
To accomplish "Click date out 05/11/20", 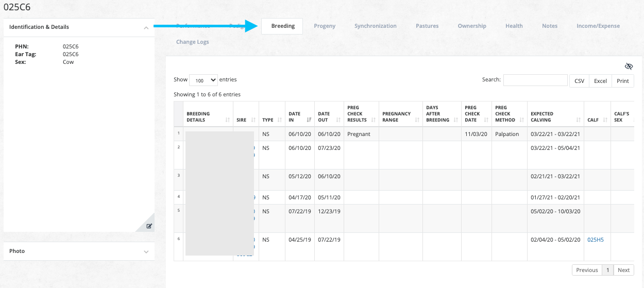I will 329,198.
